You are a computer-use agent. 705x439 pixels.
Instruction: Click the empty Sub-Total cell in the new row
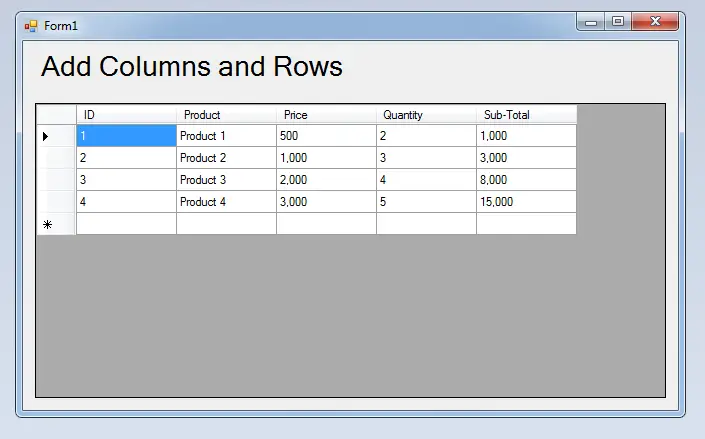pos(527,224)
